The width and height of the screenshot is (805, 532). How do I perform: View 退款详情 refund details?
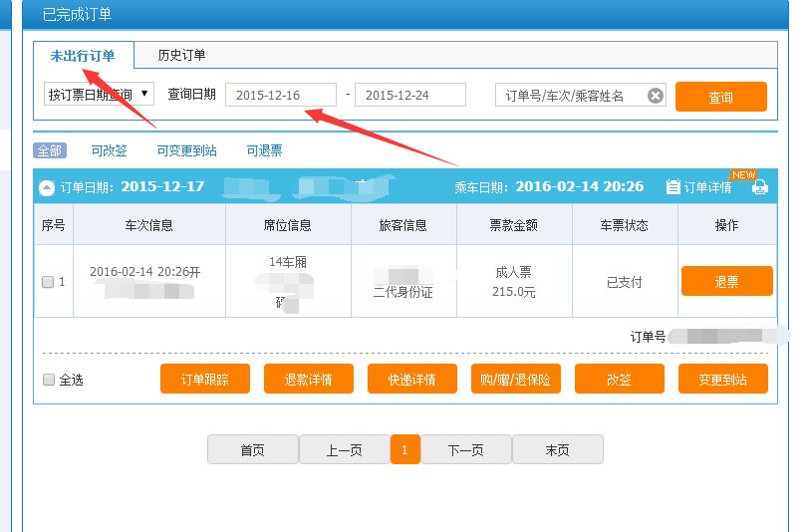point(309,379)
